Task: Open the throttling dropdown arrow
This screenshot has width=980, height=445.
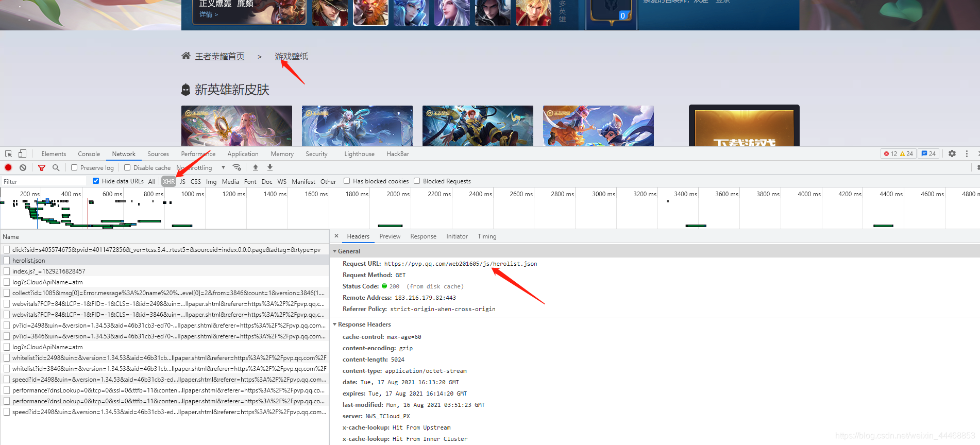Action: 223,167
